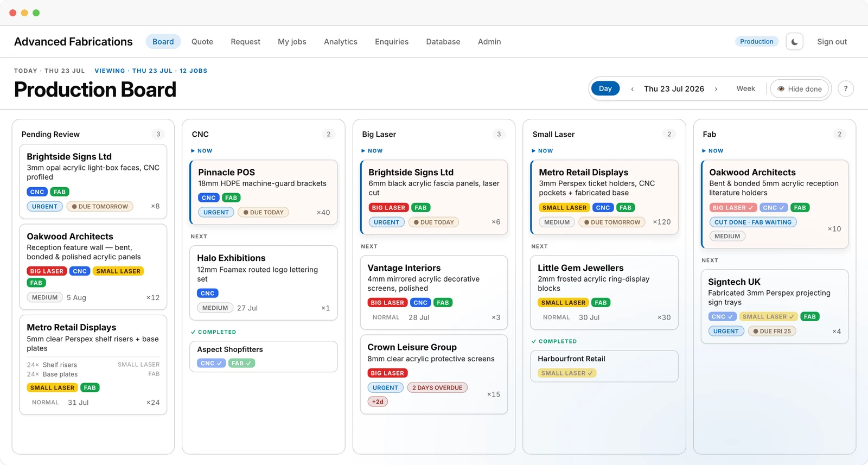Image resolution: width=868 pixels, height=465 pixels.
Task: Open the Database tab
Action: coord(443,42)
